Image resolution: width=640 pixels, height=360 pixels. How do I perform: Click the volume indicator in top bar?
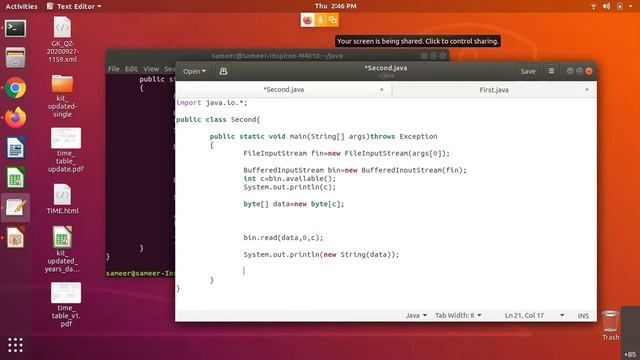607,6
